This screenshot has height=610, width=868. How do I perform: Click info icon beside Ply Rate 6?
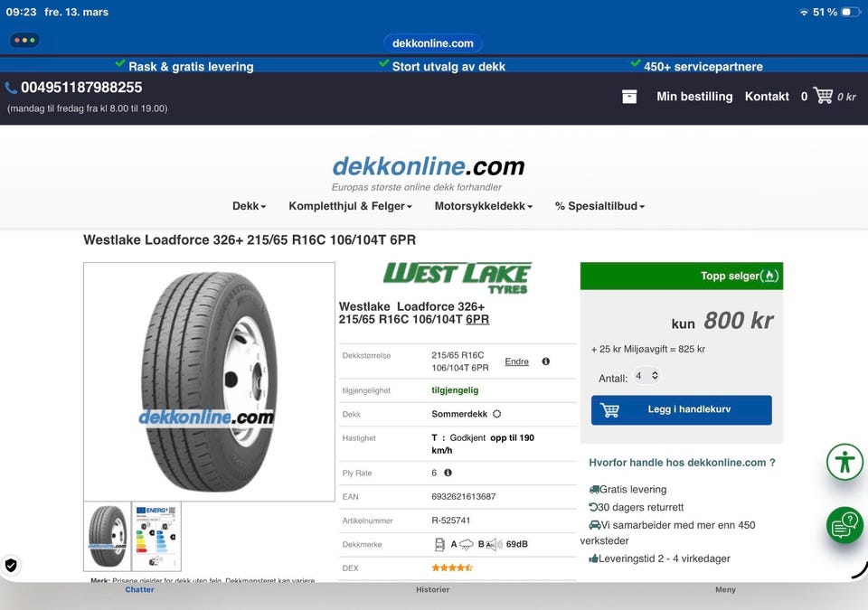448,473
